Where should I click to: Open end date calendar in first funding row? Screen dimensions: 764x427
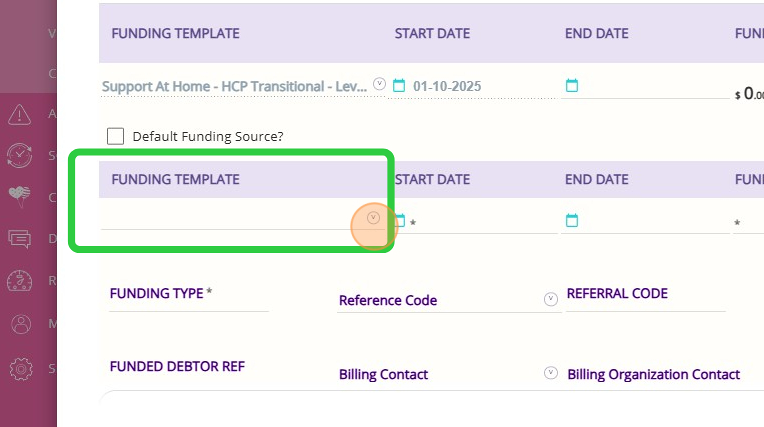(x=572, y=86)
